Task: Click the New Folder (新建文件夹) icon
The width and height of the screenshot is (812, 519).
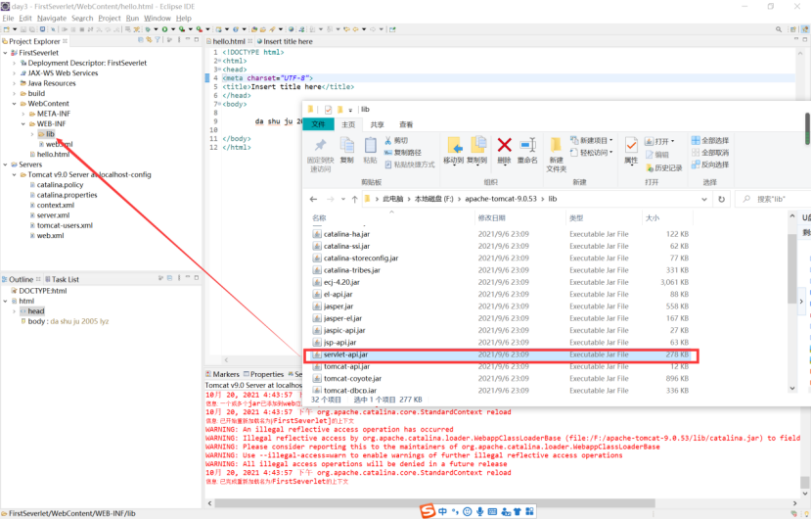Action: click(x=556, y=145)
